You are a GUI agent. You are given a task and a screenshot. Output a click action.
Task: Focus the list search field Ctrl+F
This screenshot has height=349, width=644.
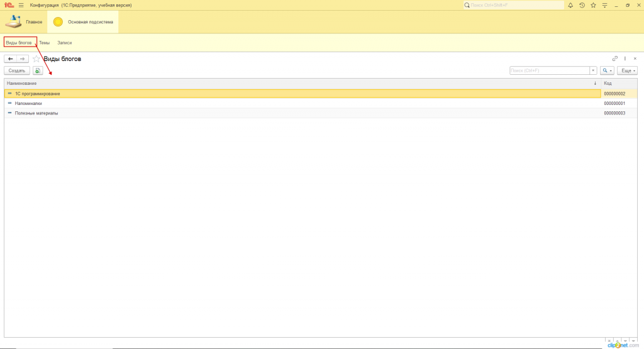click(550, 70)
